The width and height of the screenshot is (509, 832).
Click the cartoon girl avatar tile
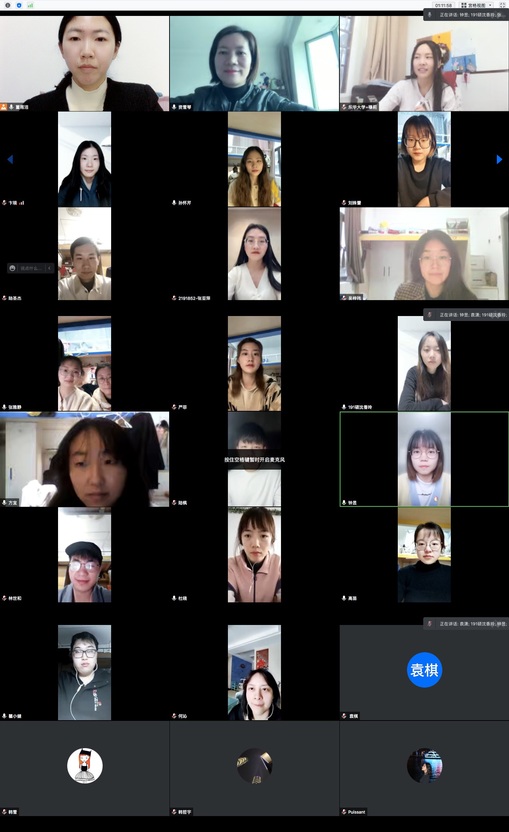pos(84,768)
